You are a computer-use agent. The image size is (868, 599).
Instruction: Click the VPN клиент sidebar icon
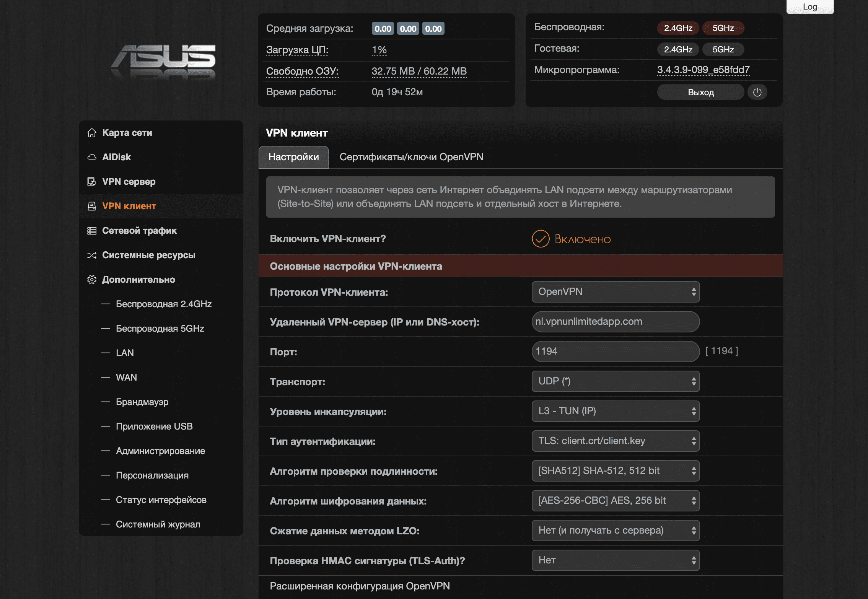[x=92, y=206]
